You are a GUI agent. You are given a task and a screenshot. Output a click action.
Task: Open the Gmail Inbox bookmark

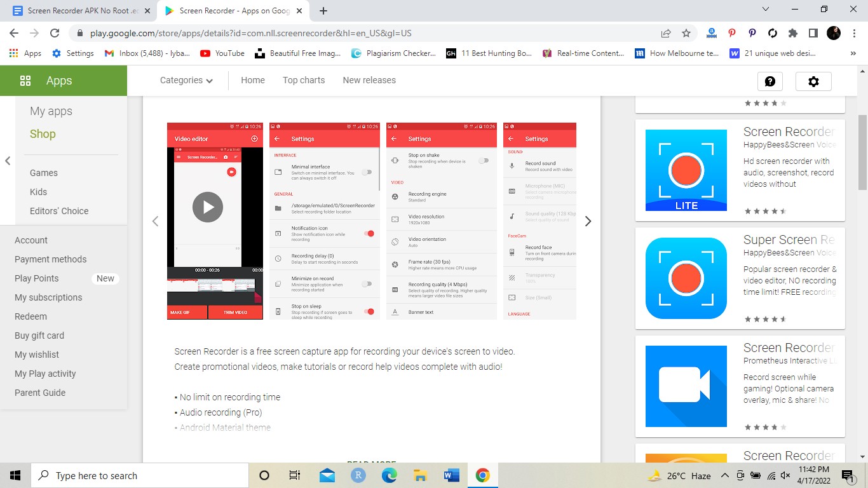point(147,53)
